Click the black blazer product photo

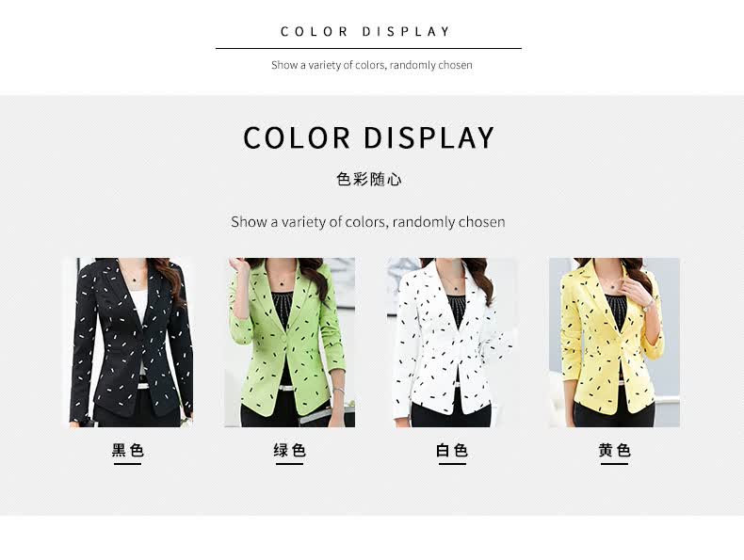tap(128, 343)
